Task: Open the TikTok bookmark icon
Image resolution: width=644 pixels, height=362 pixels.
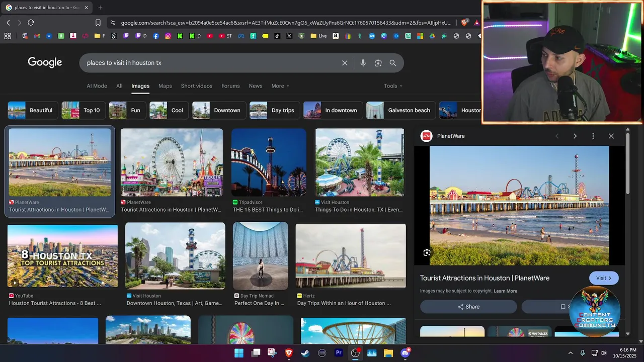Action: pos(277,36)
